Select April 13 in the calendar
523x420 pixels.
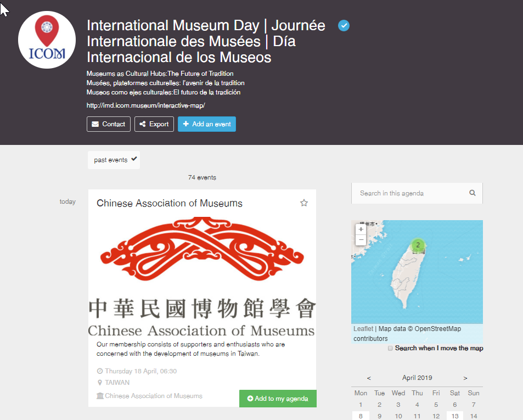tap(455, 416)
